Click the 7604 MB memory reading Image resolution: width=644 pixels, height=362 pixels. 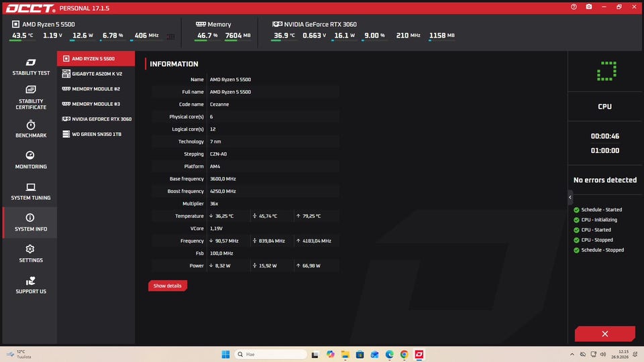coord(237,36)
